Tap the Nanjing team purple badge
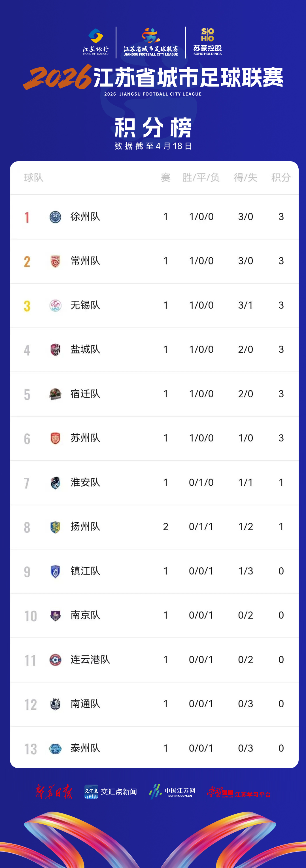 tap(55, 616)
